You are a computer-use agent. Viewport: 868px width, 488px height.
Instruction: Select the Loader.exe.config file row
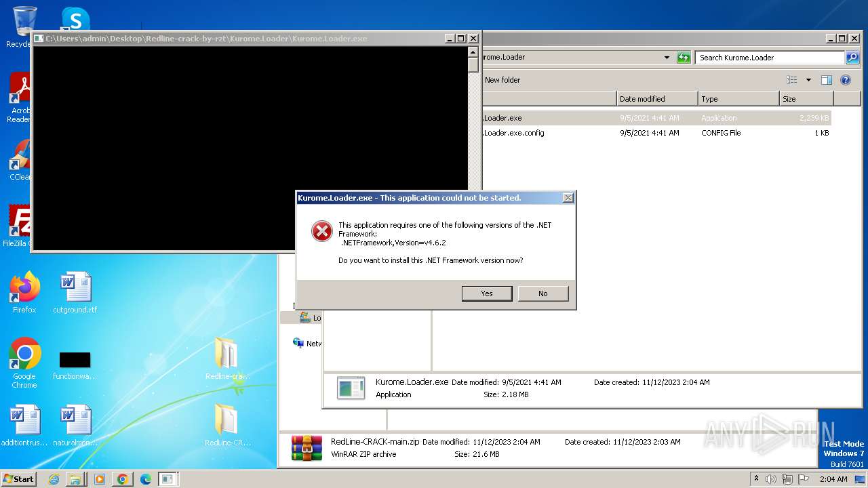tap(655, 133)
